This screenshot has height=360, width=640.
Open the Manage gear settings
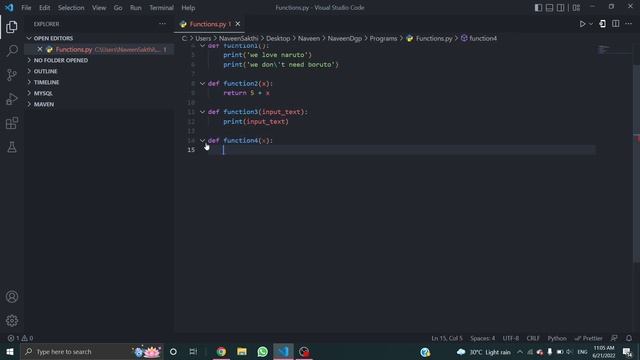click(x=12, y=320)
